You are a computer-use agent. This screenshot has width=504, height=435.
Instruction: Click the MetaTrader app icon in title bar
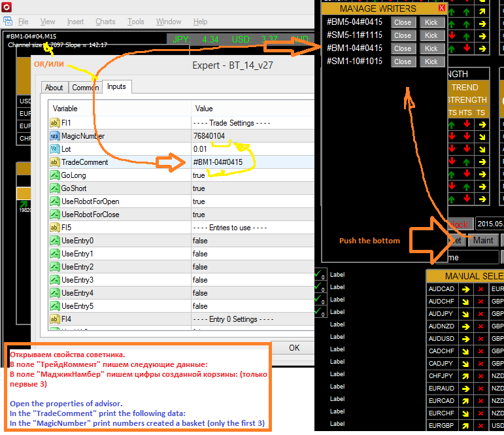pos(7,7)
